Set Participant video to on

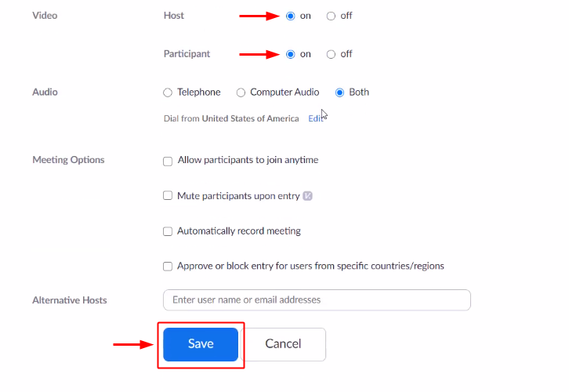click(291, 54)
